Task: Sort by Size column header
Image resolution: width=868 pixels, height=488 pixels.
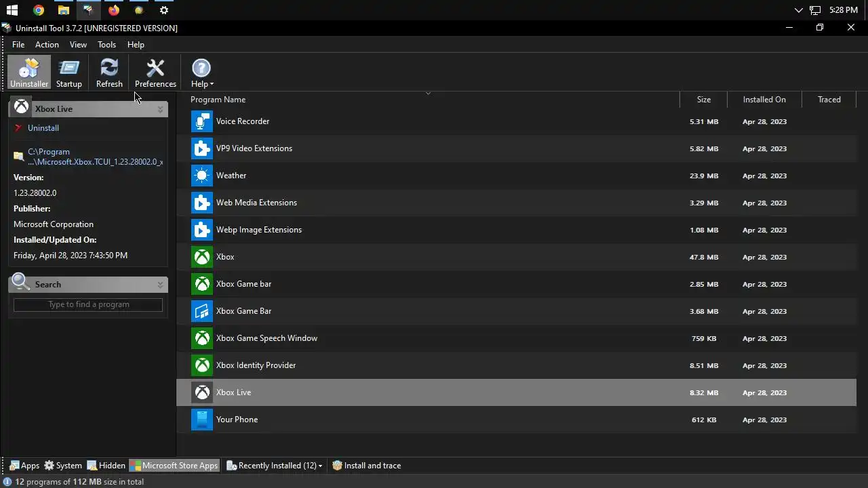Action: pyautogui.click(x=704, y=100)
